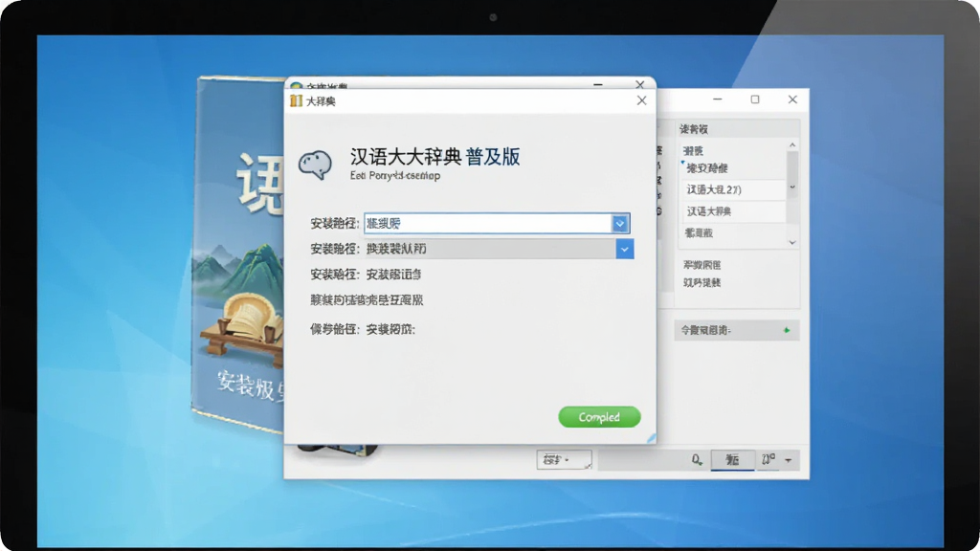Open the dropdown arrow of the white path field
The image size is (980, 551).
(619, 224)
